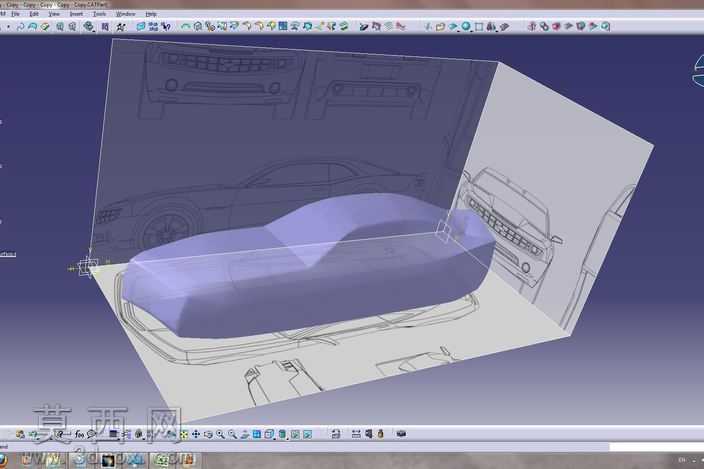Click the cursor with question mark icon
The image size is (704, 469).
click(x=166, y=26)
